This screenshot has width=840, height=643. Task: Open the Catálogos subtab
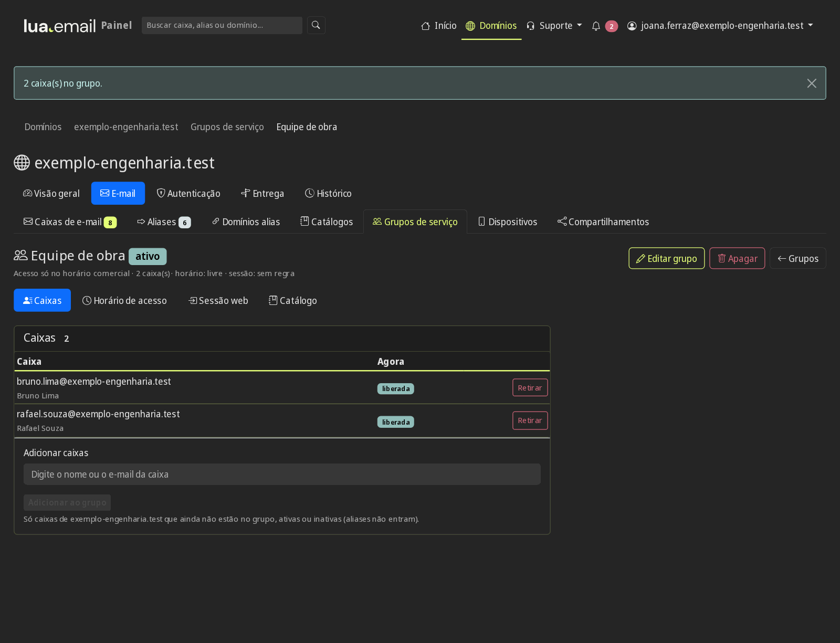click(x=327, y=222)
